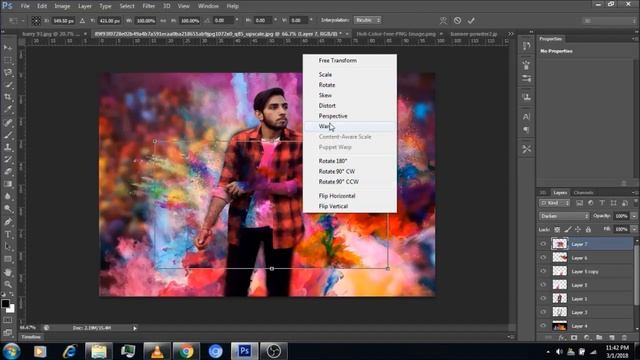Click Layer 7 thumbnail
The height and width of the screenshot is (360, 640).
[x=560, y=244]
